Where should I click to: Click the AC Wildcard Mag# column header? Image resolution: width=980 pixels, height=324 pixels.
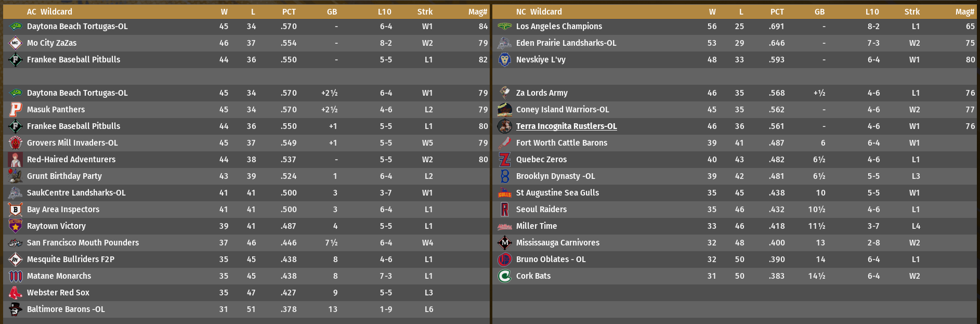pos(477,12)
